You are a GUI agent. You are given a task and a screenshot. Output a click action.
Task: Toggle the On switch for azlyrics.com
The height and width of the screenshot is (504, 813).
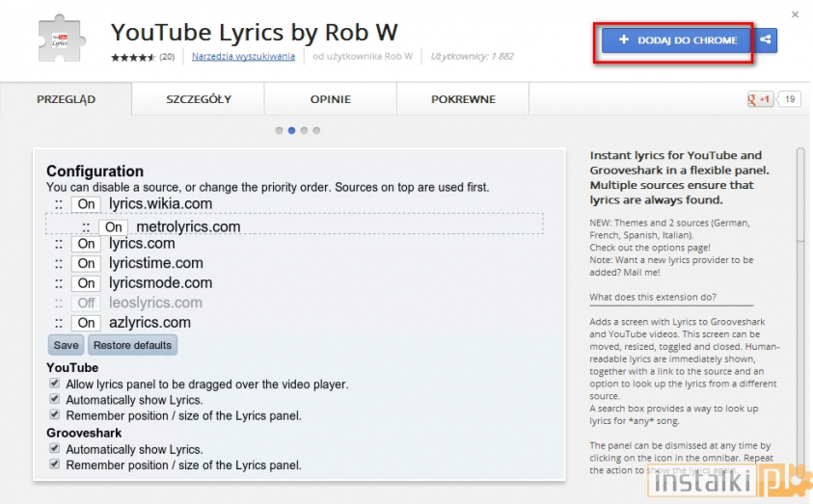pos(86,323)
